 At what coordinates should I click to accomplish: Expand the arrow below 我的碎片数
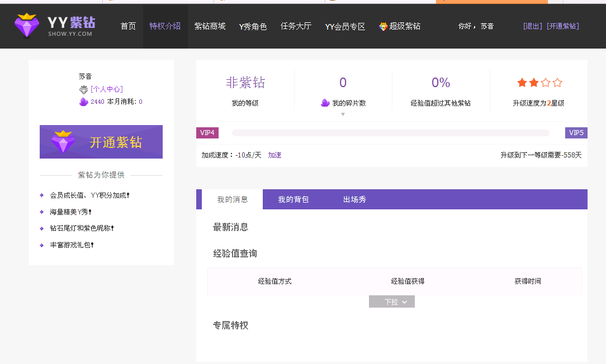pos(343,114)
